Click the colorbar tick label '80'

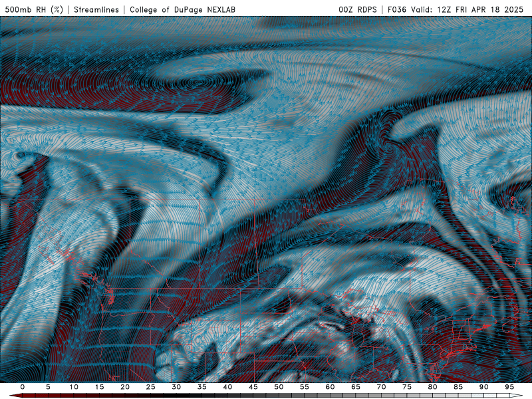[x=433, y=387]
